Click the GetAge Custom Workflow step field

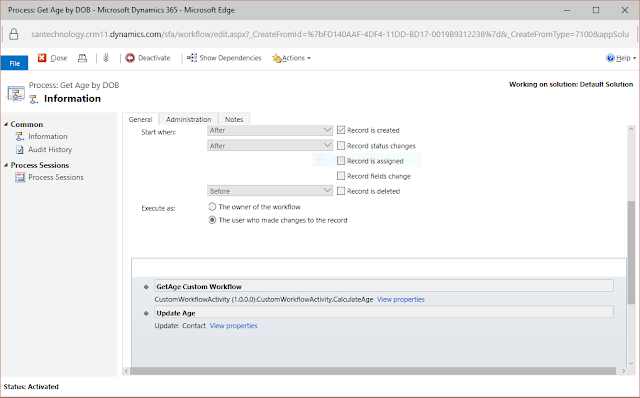pos(384,286)
